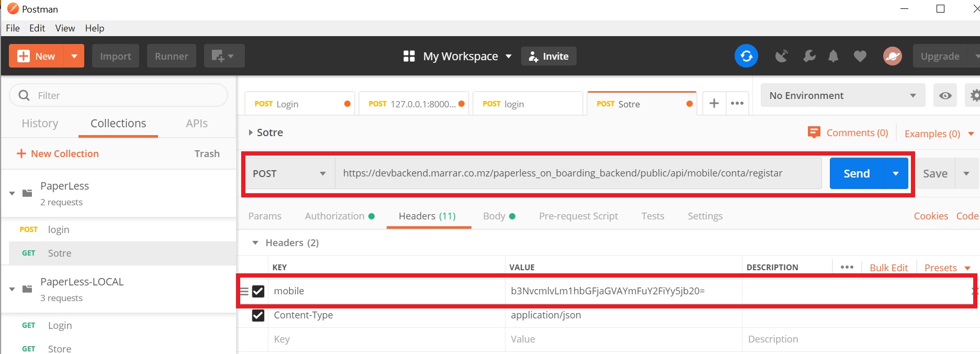Viewport: 980px width, 354px height.
Task: Uncheck the mobile header checkbox
Action: click(258, 291)
